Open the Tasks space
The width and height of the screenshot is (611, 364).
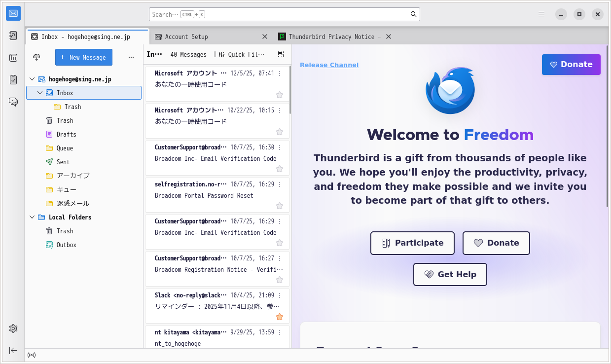13,79
